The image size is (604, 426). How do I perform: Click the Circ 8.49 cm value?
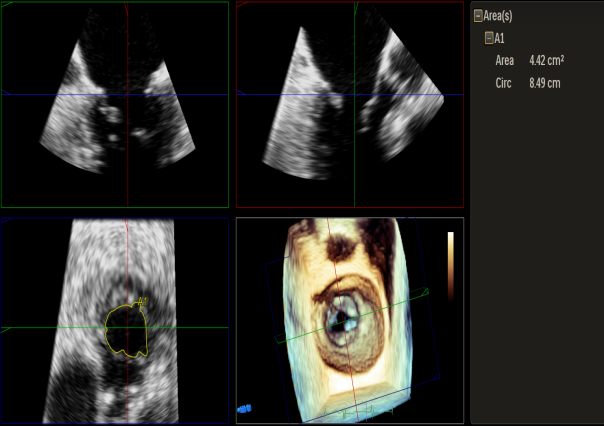[545, 83]
